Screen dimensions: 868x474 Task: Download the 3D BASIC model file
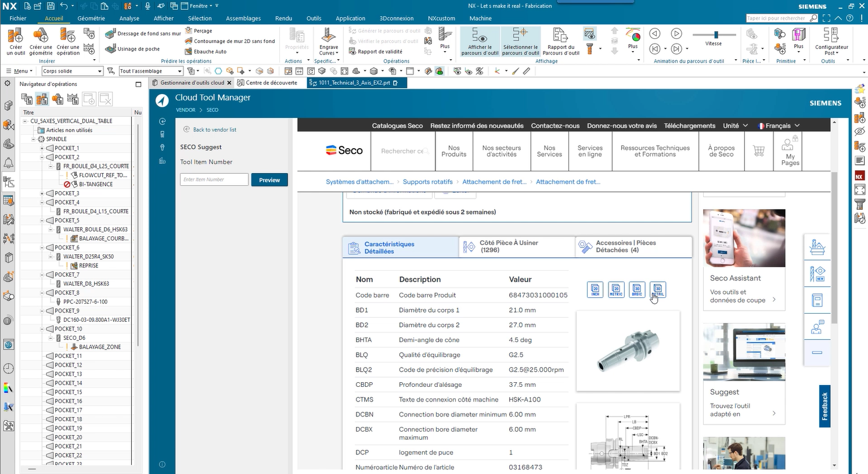click(637, 289)
